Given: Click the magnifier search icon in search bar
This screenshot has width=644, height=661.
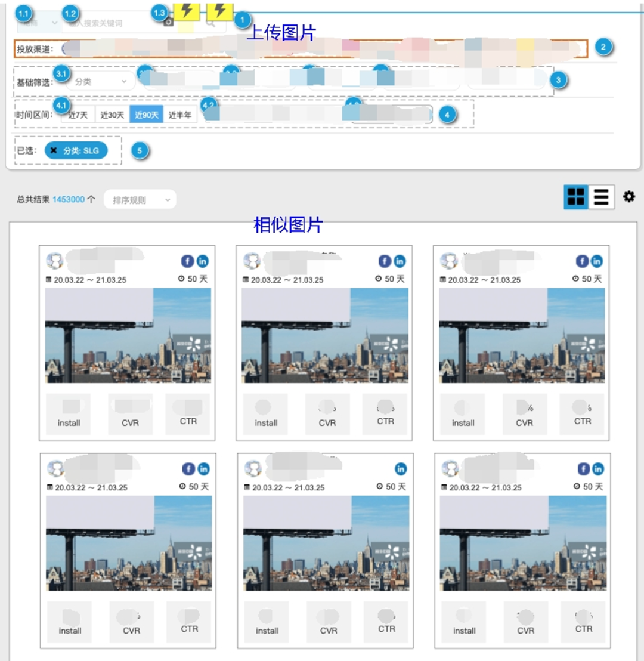Looking at the screenshot, I should (210, 23).
